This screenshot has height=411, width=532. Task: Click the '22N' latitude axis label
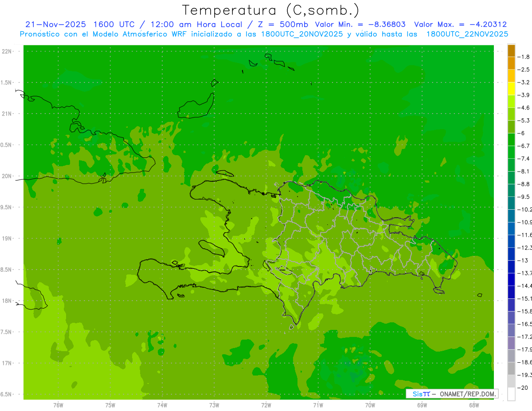7,51
